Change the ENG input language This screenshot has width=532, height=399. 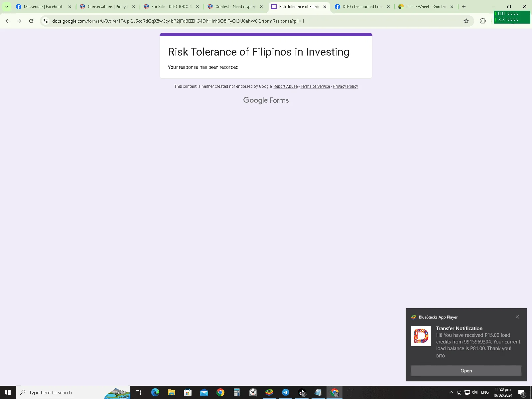coord(485,392)
